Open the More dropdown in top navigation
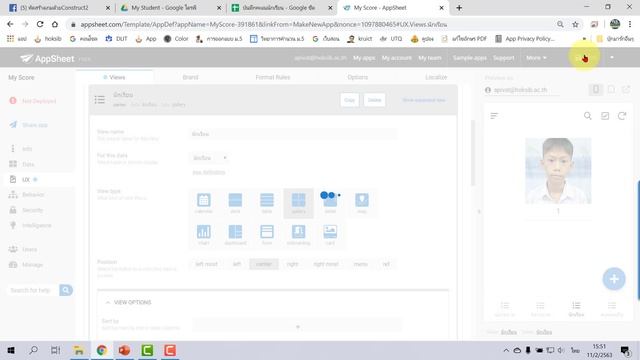Viewport: 640px width, 360px height. pyautogui.click(x=536, y=58)
